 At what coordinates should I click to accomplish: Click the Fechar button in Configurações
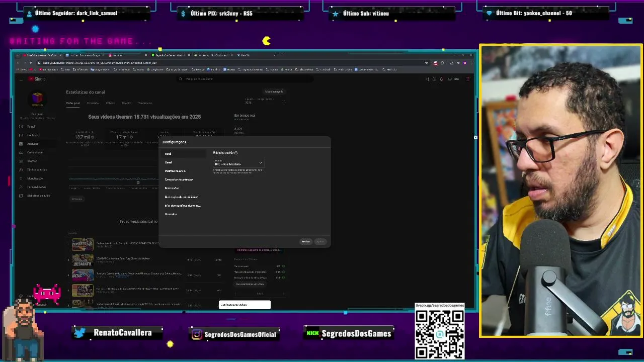pos(306,242)
